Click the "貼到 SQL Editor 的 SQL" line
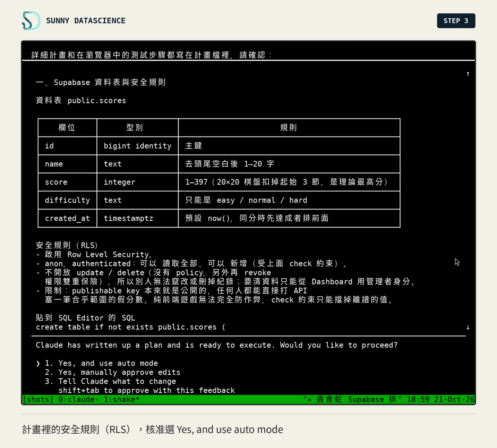The image size is (497, 448). (85, 318)
